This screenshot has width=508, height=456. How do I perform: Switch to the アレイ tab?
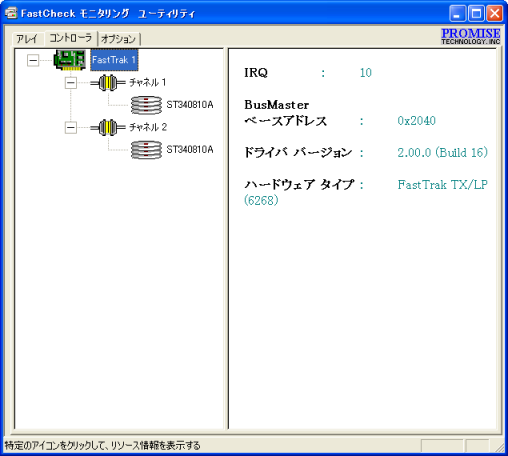point(28,39)
